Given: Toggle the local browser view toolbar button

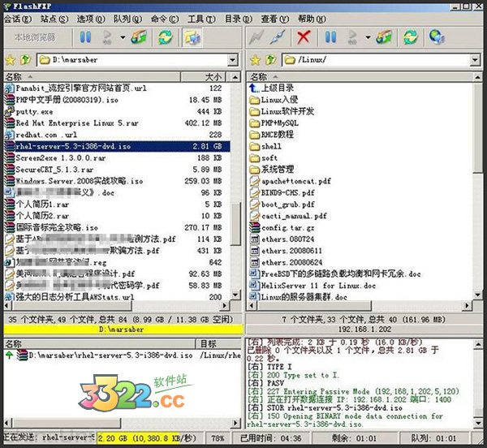Looking at the screenshot, I should pos(192,37).
